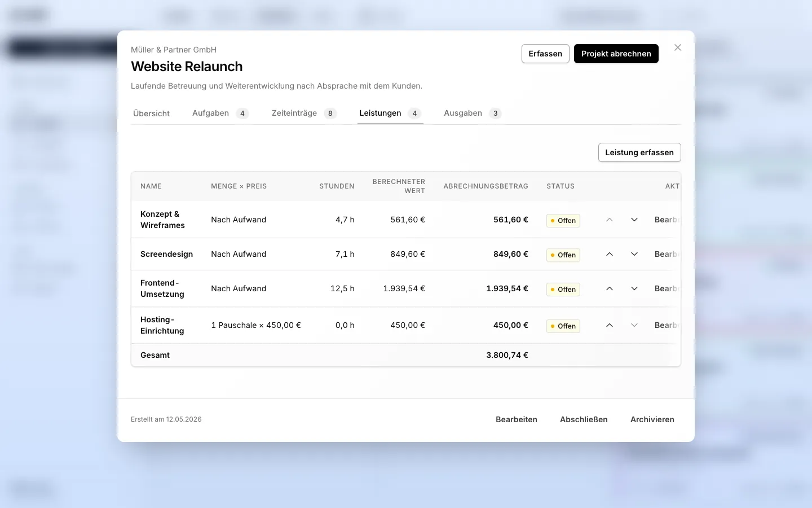The image size is (812, 508).
Task: Click the 4,7 h hours value
Action: tap(345, 220)
